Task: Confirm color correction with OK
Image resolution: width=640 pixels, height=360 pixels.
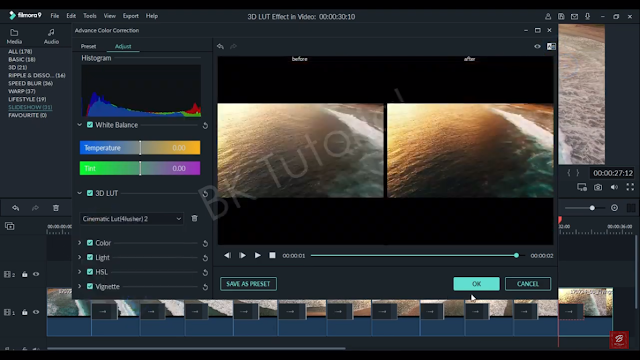Action: 476,284
